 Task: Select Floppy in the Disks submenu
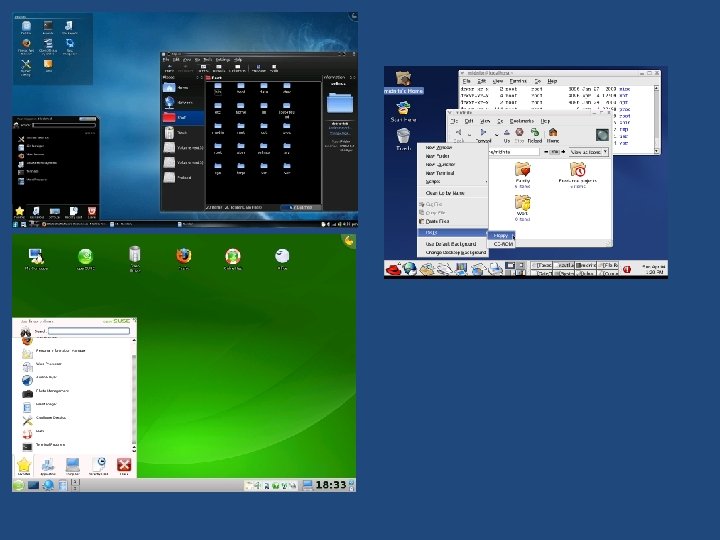click(501, 236)
